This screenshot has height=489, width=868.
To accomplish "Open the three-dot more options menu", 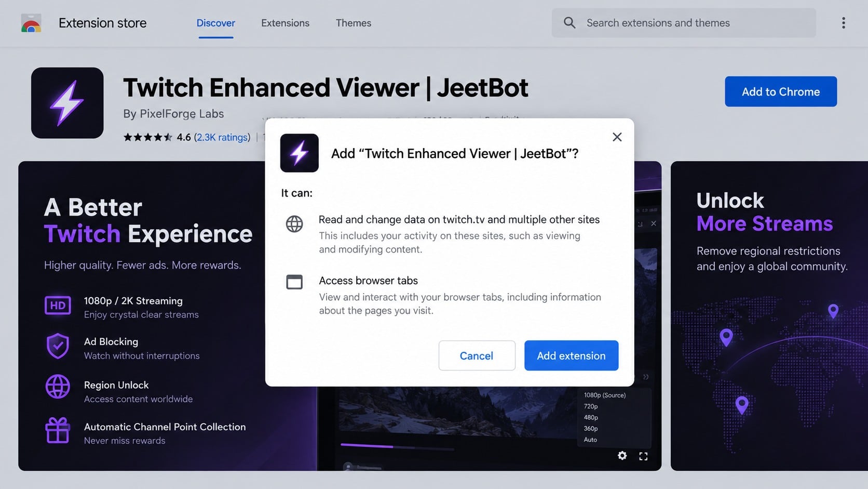I will click(843, 23).
